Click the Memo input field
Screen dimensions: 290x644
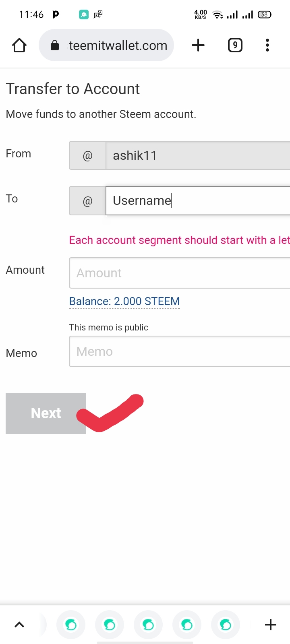[180, 351]
